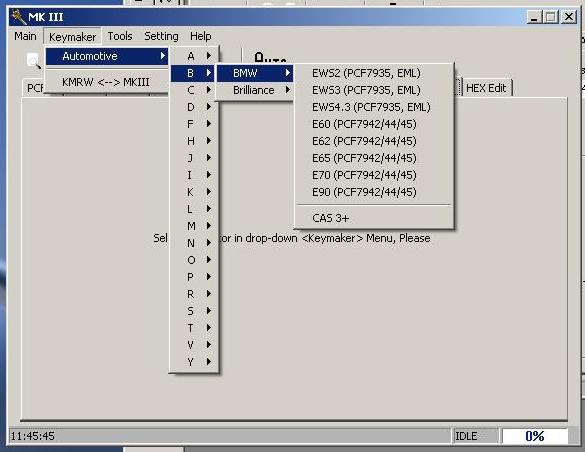Choose EWS4.3 (PCF7935, EML) entry
The height and width of the screenshot is (452, 585).
point(371,107)
